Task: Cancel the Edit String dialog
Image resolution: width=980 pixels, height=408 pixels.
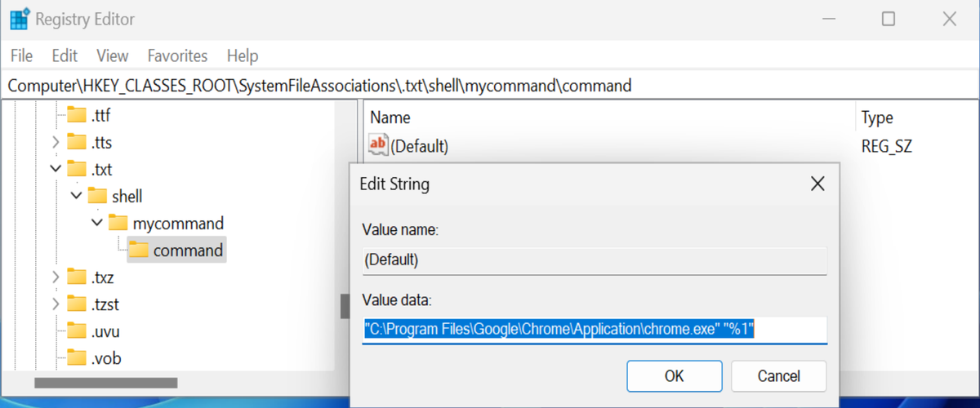Action: (778, 376)
